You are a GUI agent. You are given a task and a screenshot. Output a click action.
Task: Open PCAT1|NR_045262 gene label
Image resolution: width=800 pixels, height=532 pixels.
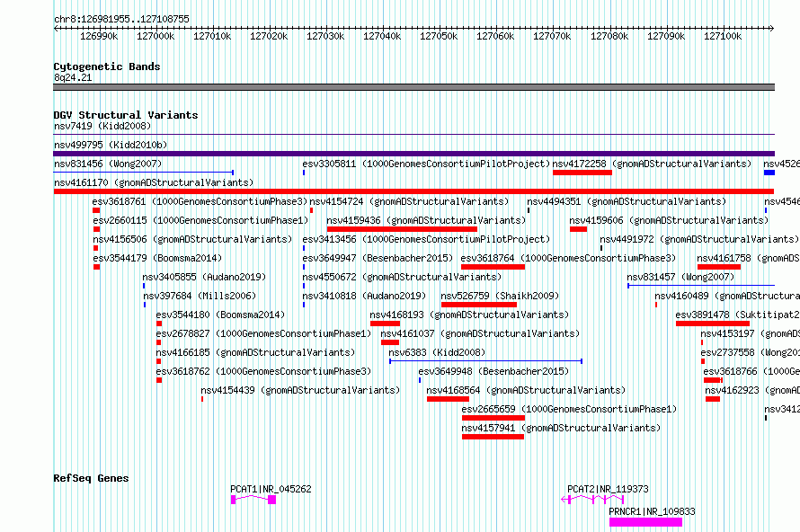[271, 489]
